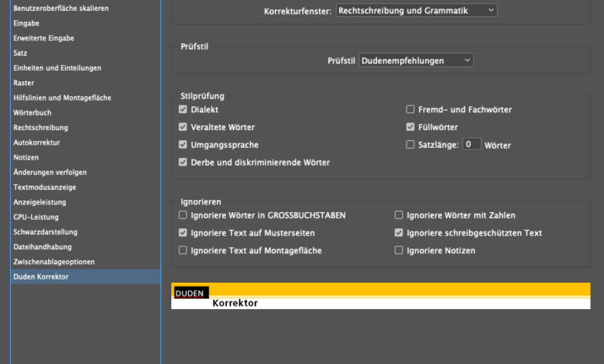Click the Satzlänge word count field

tap(472, 144)
